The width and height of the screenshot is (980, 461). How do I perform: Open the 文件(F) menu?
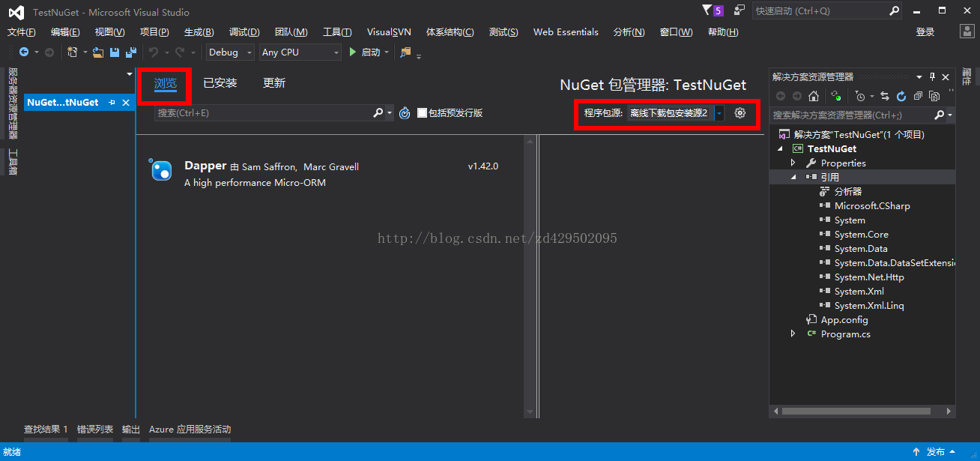22,32
